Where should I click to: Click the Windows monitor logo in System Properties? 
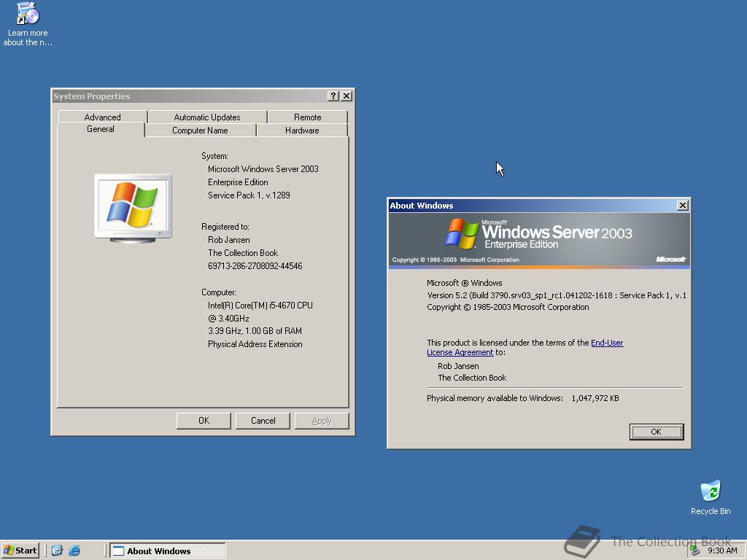[x=133, y=209]
